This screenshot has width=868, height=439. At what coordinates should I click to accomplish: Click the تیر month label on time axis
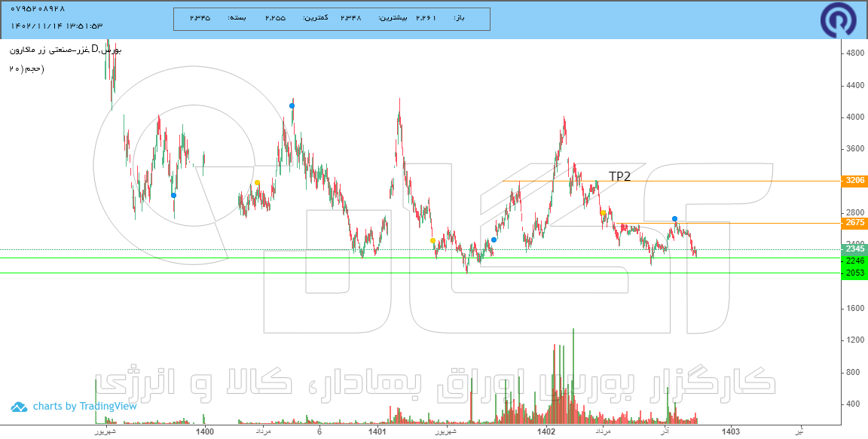point(799,431)
